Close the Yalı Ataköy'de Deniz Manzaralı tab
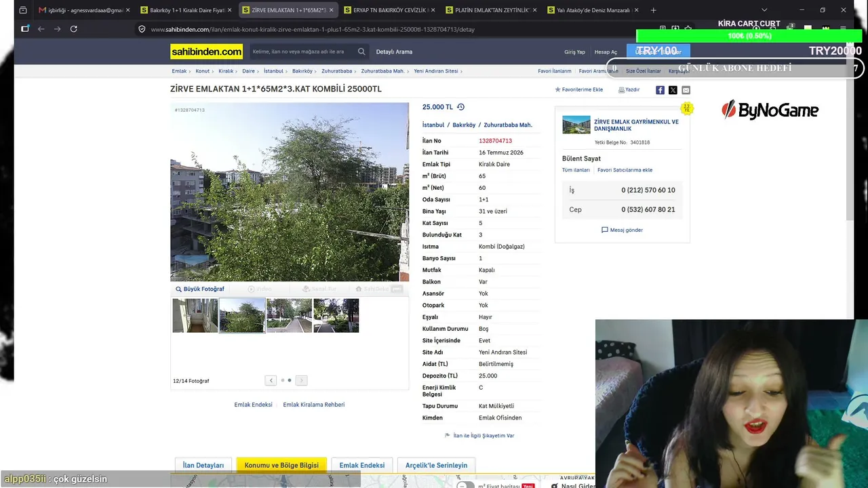 [636, 10]
